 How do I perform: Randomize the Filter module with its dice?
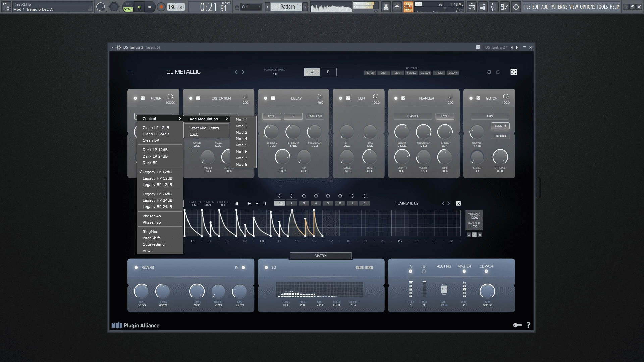(x=143, y=98)
